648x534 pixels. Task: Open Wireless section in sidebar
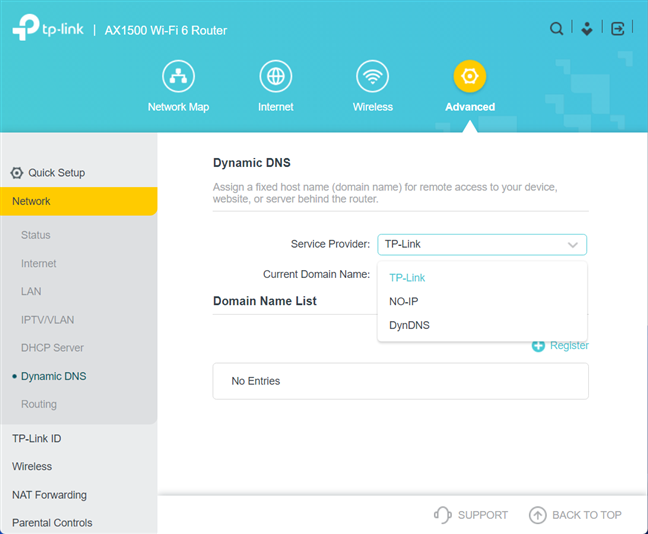click(32, 467)
